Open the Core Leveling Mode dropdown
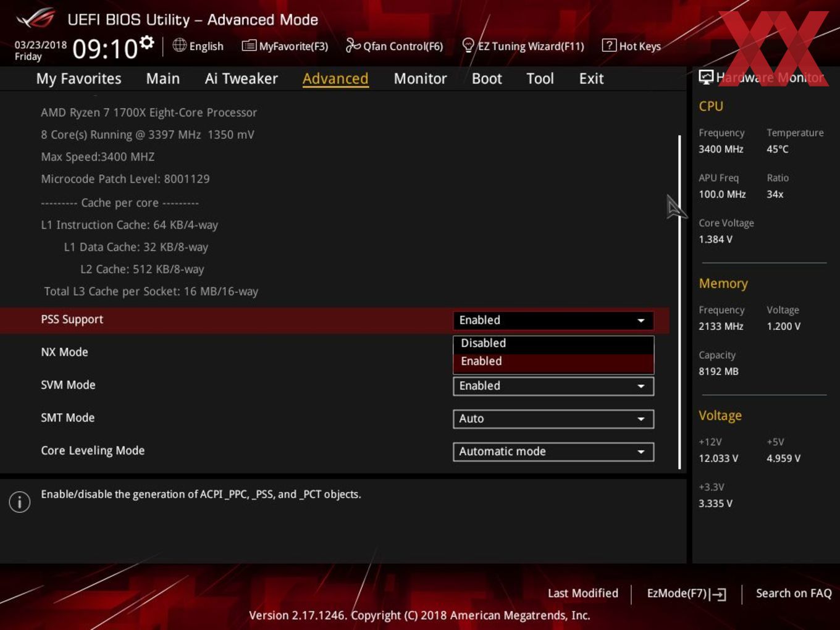The image size is (840, 630). (x=553, y=451)
